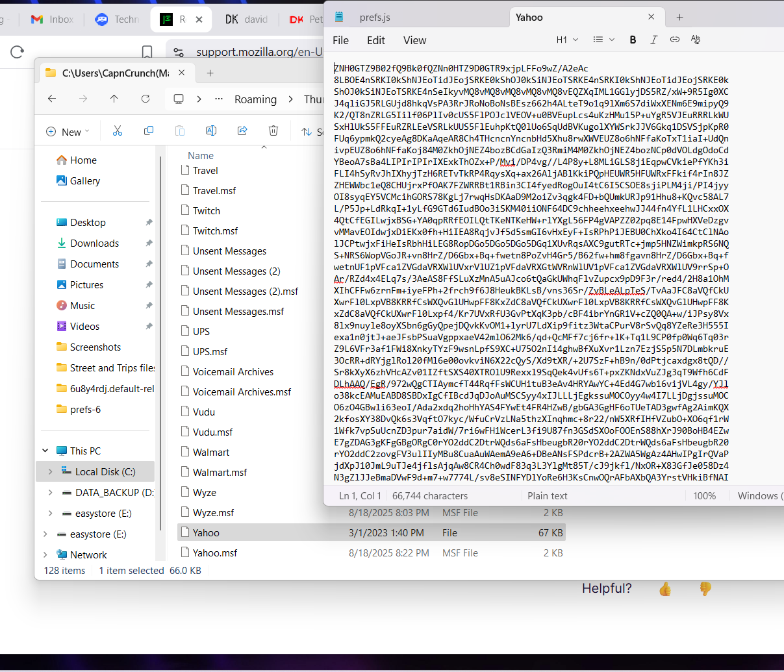Click the Cut icon in File Explorer
The image size is (784, 672).
(118, 131)
